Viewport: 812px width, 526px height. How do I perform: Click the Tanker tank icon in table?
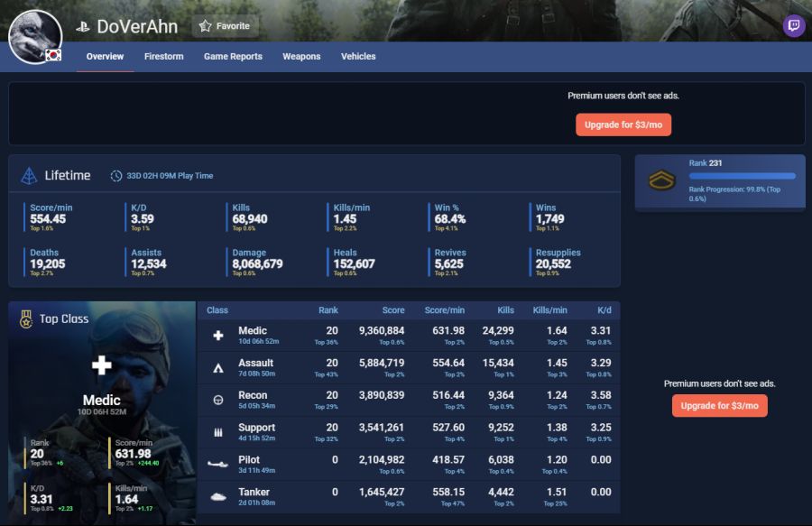coord(218,497)
